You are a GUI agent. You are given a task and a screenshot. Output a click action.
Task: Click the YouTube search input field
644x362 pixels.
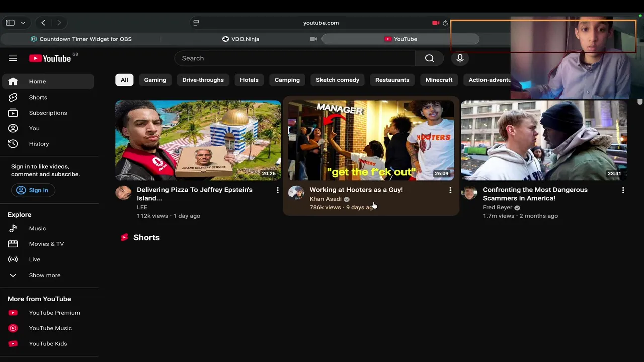(295, 58)
